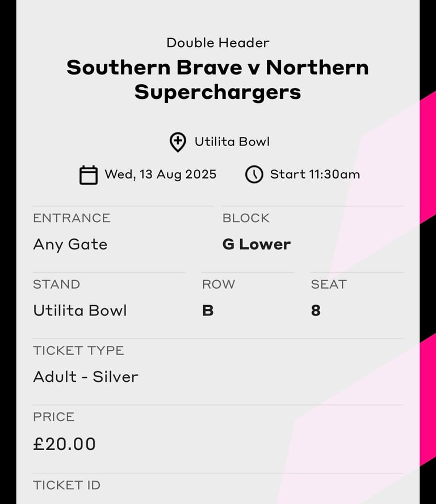Tap the £20.00 price
Image resolution: width=436 pixels, height=504 pixels.
coord(65,444)
